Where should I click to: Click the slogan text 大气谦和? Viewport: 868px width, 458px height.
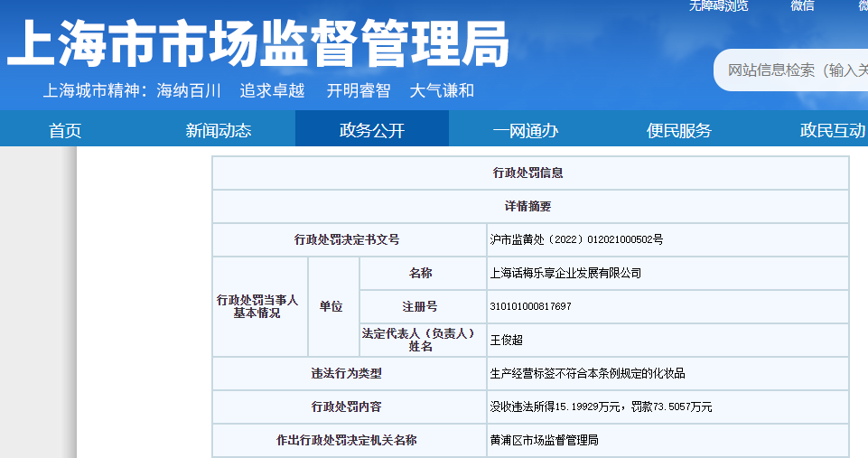pos(442,90)
